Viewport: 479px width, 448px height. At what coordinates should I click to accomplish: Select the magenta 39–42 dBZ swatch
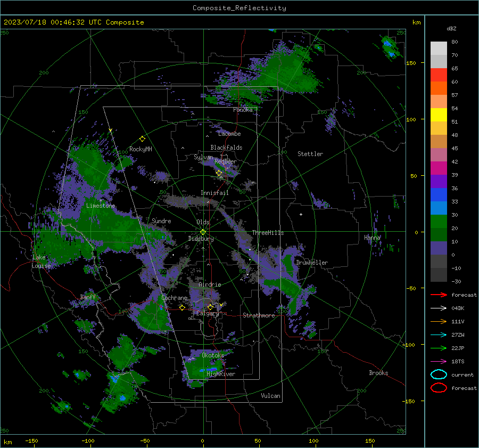[439, 168]
